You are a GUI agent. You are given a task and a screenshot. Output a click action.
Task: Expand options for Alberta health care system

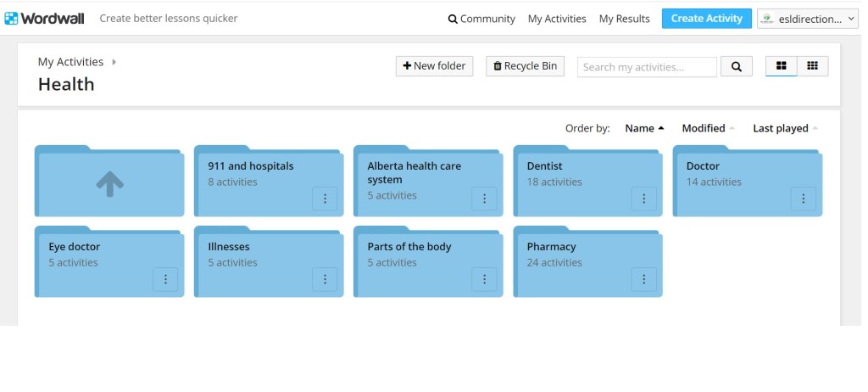pyautogui.click(x=484, y=199)
